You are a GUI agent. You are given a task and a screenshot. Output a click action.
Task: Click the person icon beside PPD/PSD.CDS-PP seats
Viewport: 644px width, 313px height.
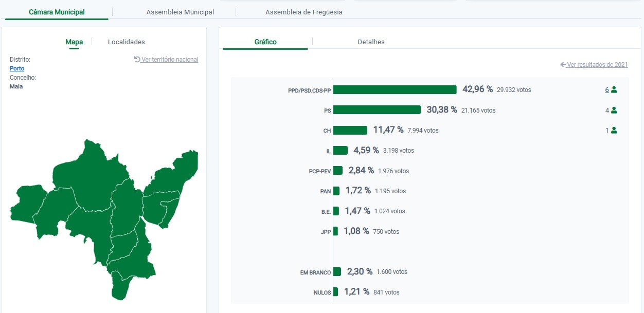coord(614,90)
